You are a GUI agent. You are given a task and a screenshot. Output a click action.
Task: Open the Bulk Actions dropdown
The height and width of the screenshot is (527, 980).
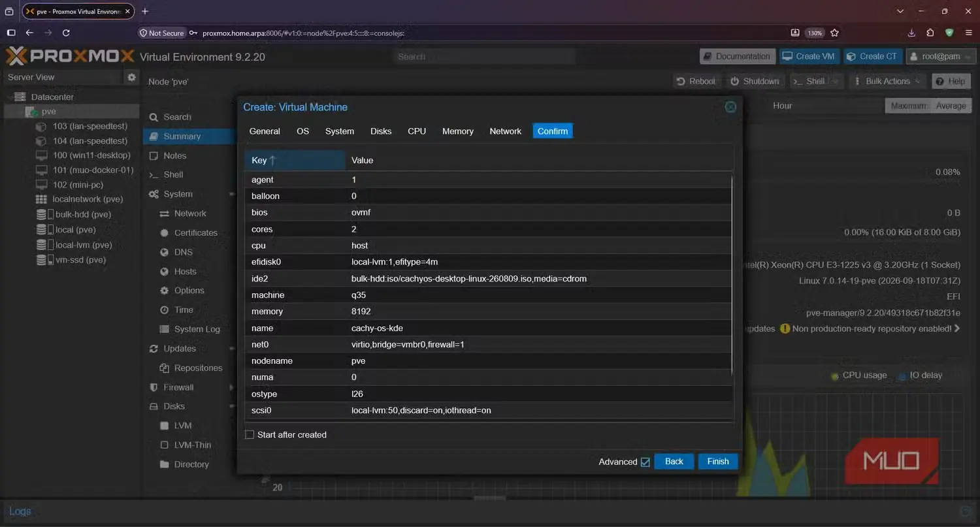tap(888, 81)
